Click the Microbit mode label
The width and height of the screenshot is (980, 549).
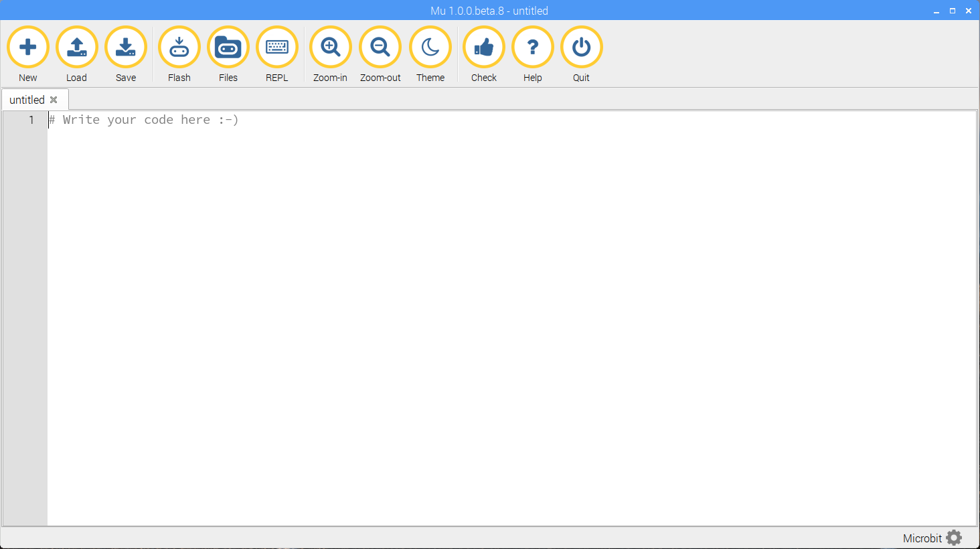(922, 538)
